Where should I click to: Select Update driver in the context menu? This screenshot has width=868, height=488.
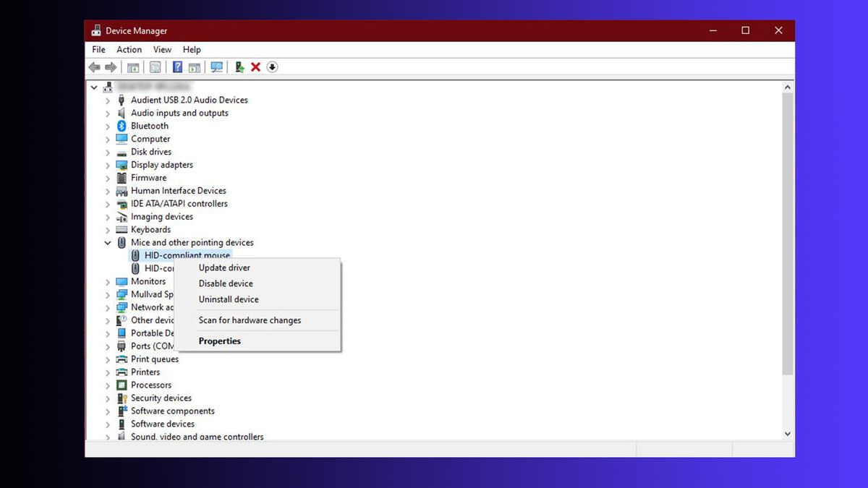224,267
